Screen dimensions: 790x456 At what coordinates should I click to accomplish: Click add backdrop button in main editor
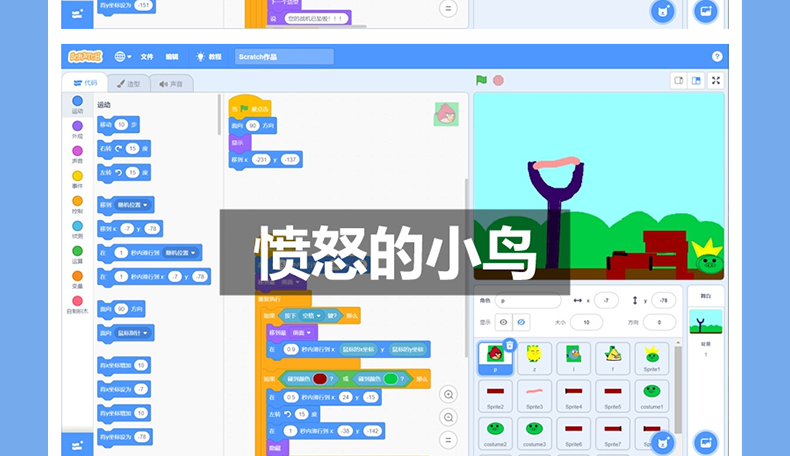tap(705, 443)
